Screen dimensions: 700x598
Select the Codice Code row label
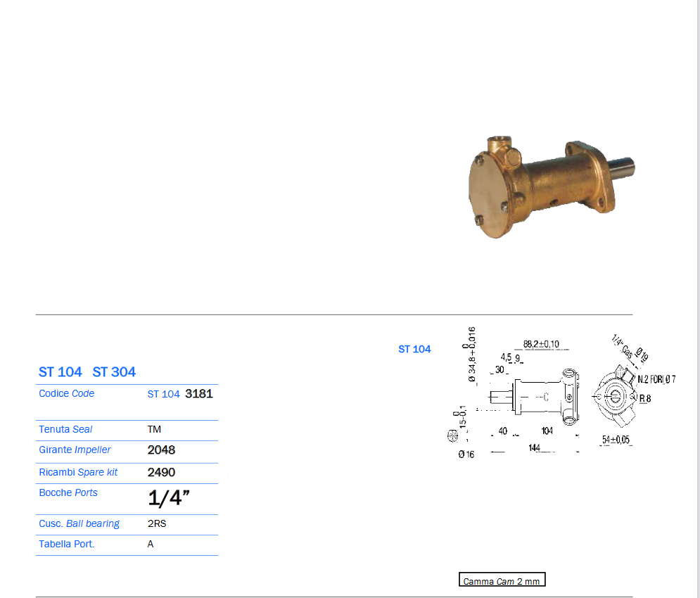(x=67, y=393)
